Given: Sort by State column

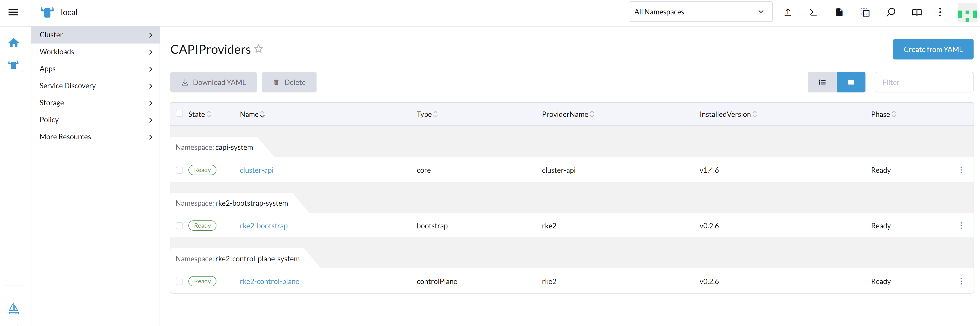Looking at the screenshot, I should click(x=199, y=114).
